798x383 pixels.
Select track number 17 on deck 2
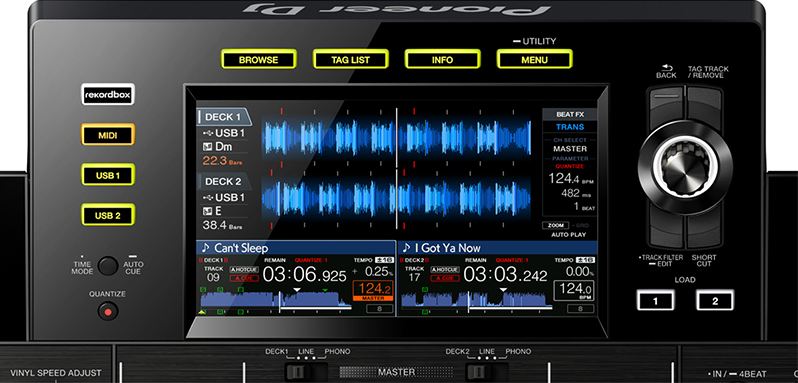coord(414,278)
